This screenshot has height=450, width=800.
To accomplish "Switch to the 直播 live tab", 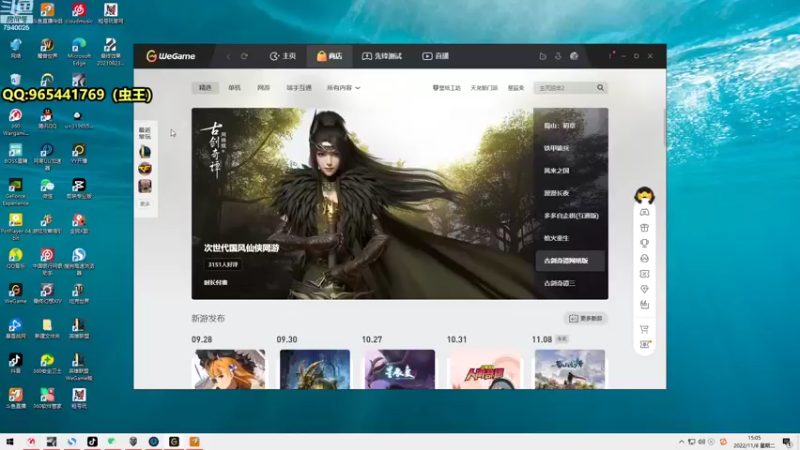I will click(436, 56).
